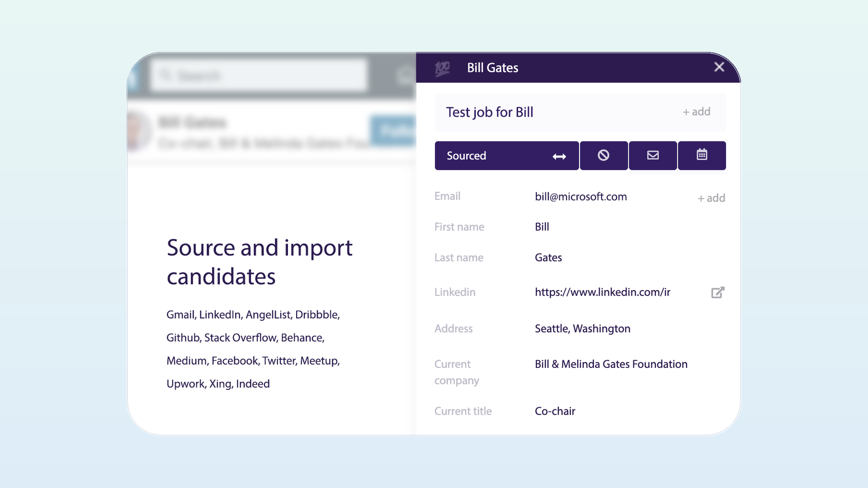Click the Bill Gates name in header
This screenshot has height=488, width=868.
tap(492, 68)
